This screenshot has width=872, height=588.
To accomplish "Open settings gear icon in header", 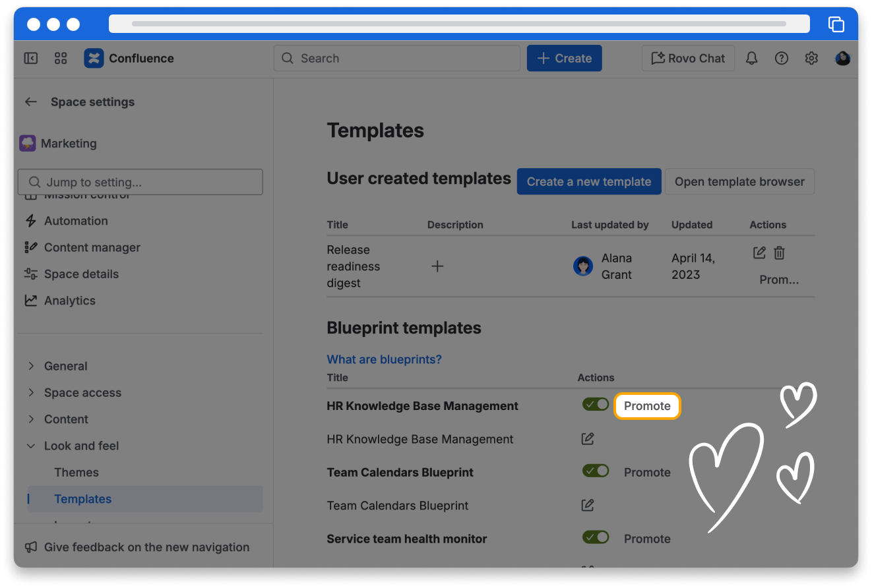I will click(x=811, y=58).
